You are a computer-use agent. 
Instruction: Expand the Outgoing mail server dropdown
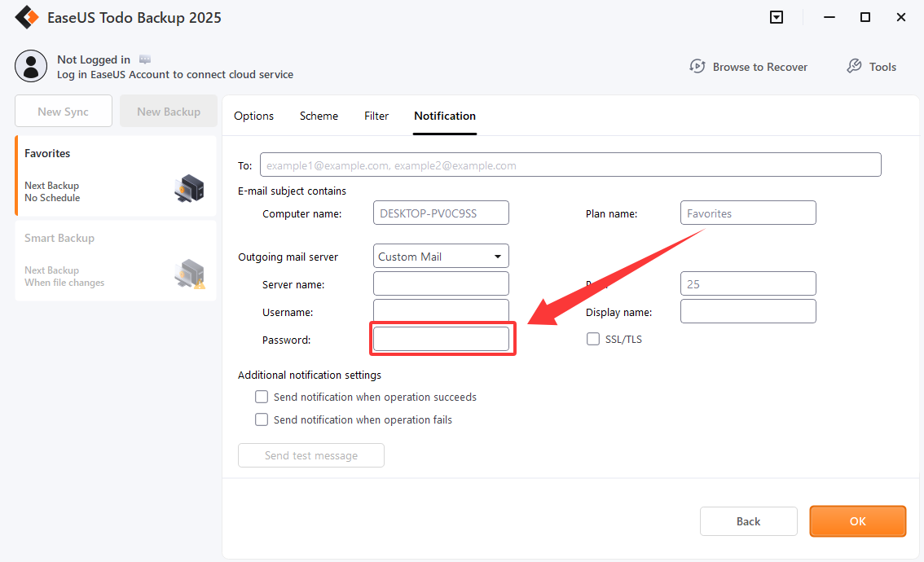[x=441, y=257]
